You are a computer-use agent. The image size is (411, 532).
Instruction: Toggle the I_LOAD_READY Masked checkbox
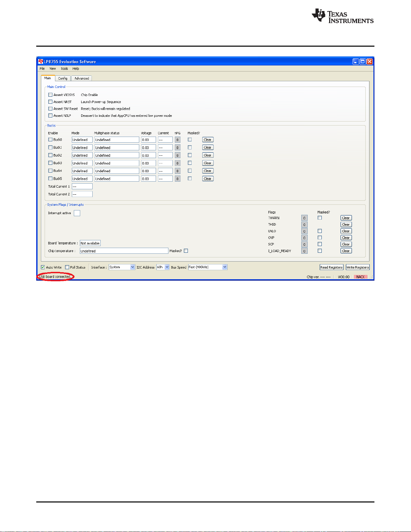320,250
